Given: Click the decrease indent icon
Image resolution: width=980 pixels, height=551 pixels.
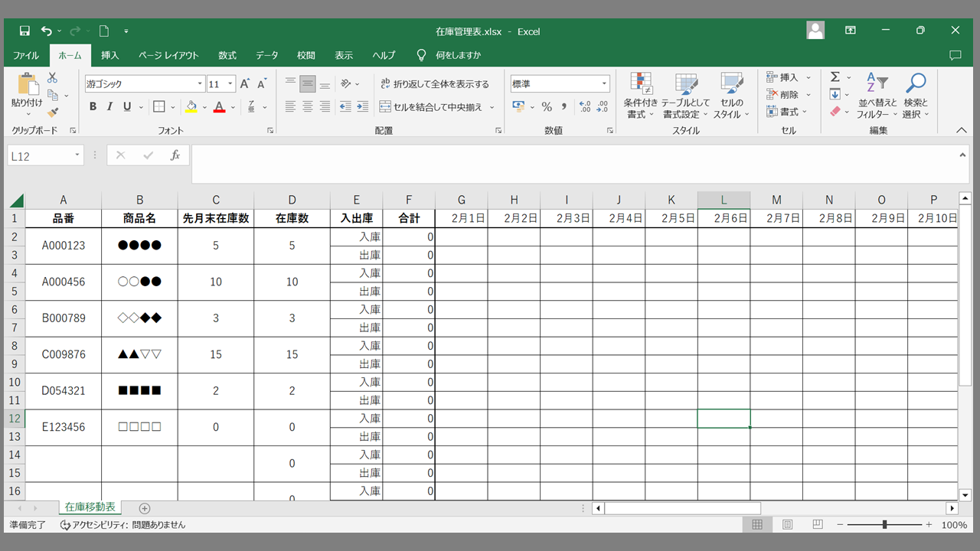Looking at the screenshot, I should (x=345, y=107).
